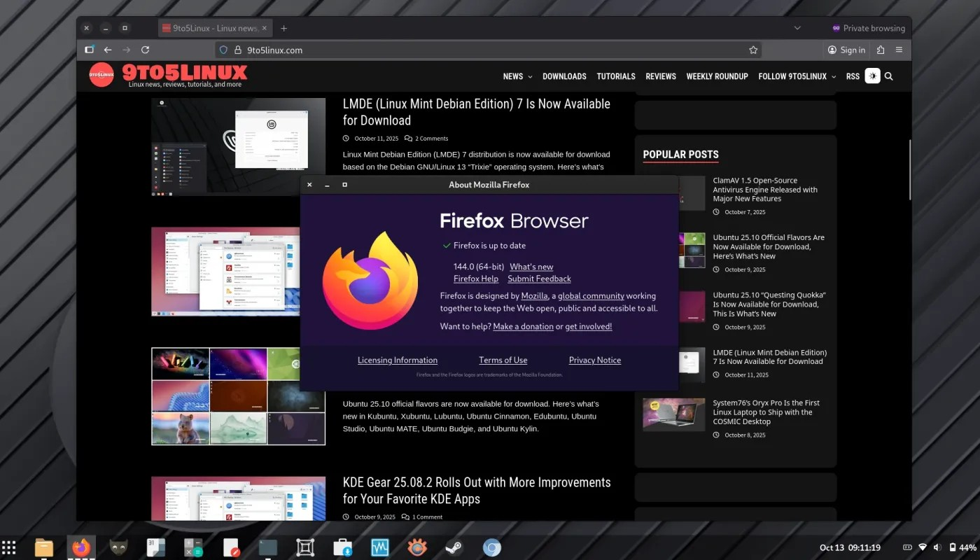Viewport: 980px width, 560px height.
Task: Switch to the 9to5Linux browser tab
Action: coord(210,28)
